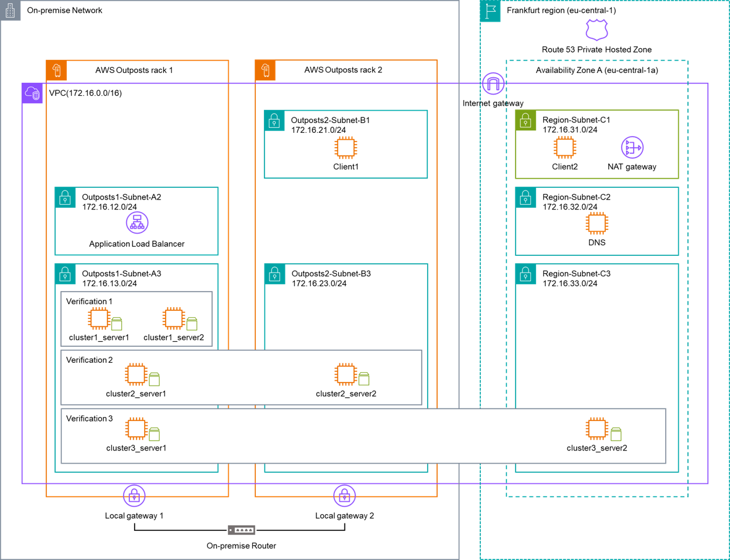
Task: Click the Frankfurt region (eu-central-1) label
Action: click(x=561, y=11)
